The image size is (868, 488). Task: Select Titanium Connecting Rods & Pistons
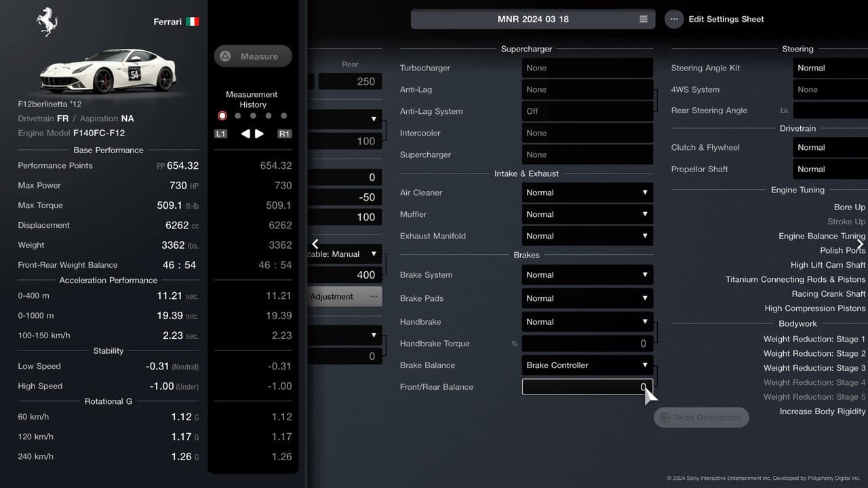pos(795,279)
